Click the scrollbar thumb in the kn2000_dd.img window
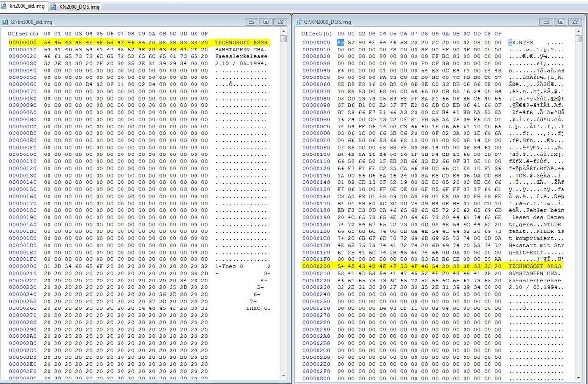This screenshot has width=588, height=384. coord(283,39)
